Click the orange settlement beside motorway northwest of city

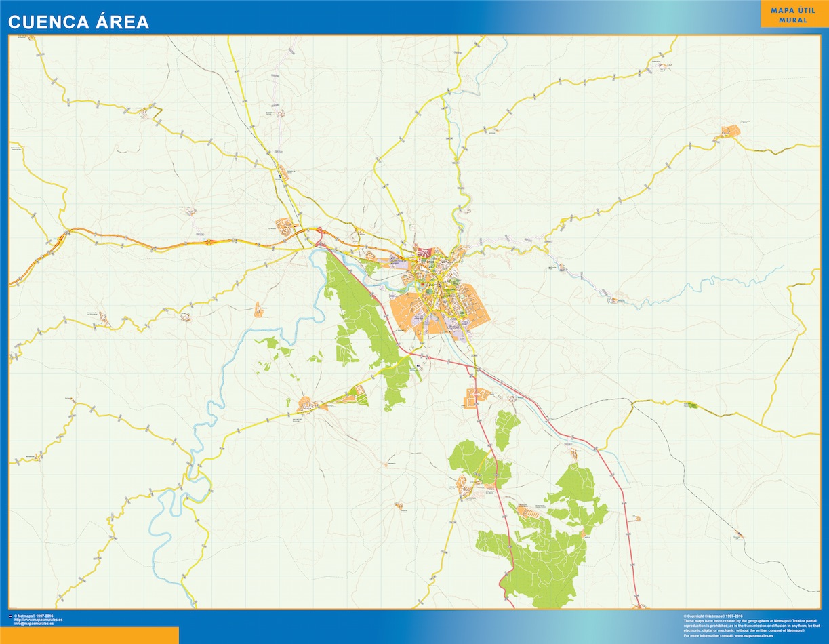coord(283,225)
